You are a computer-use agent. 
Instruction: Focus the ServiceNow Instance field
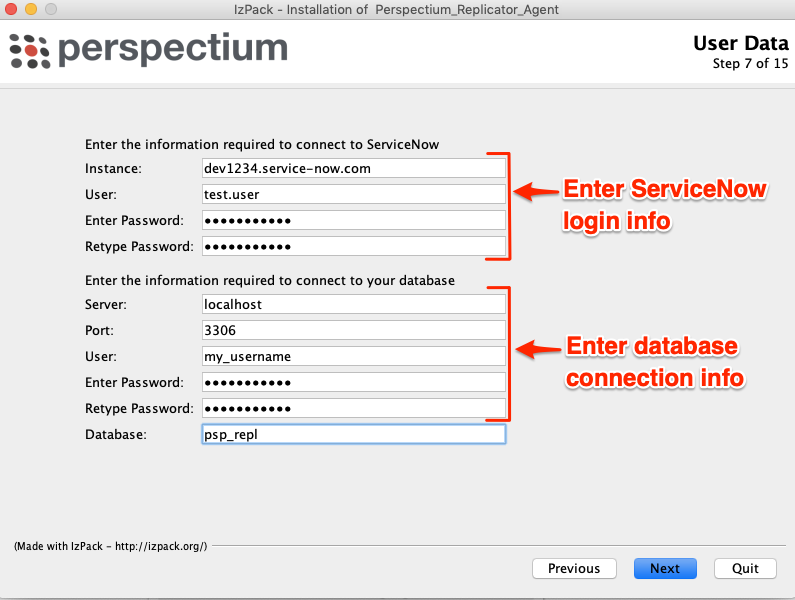[353, 168]
